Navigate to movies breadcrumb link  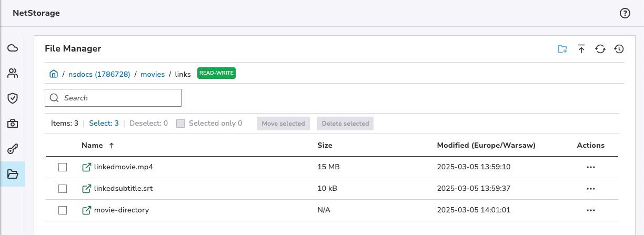153,75
